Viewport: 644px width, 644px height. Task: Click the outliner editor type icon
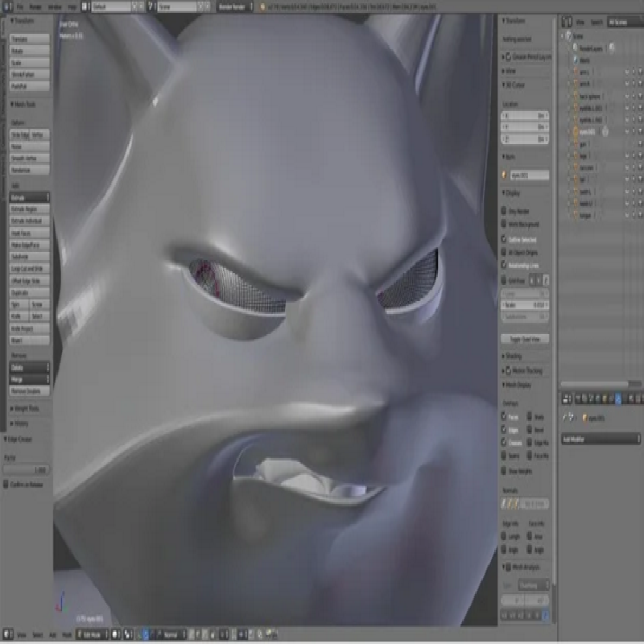(567, 22)
